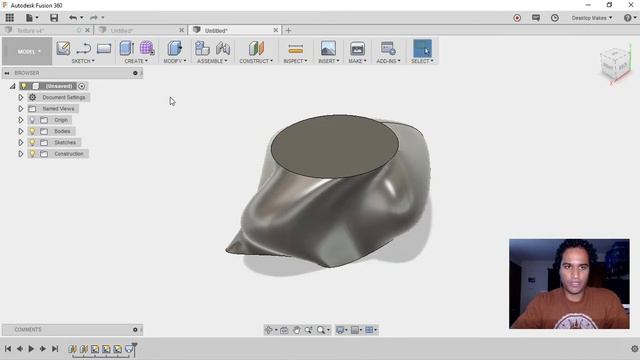The width and height of the screenshot is (640, 360).
Task: Select the Insert image icon
Action: point(328,49)
